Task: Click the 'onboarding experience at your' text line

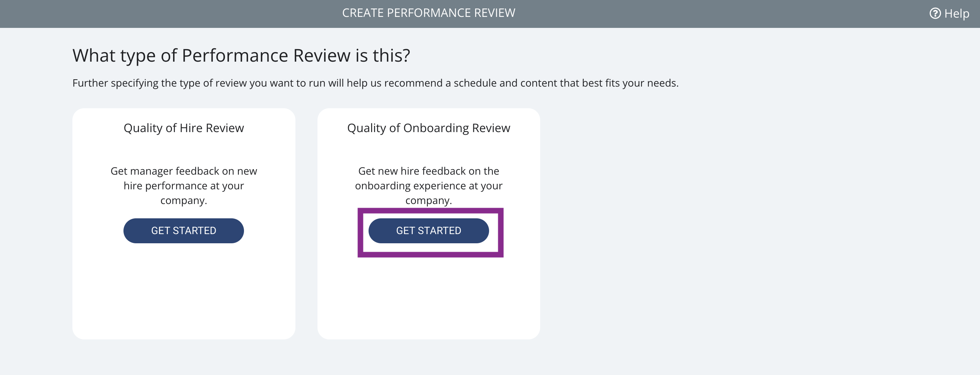Action: (428, 186)
